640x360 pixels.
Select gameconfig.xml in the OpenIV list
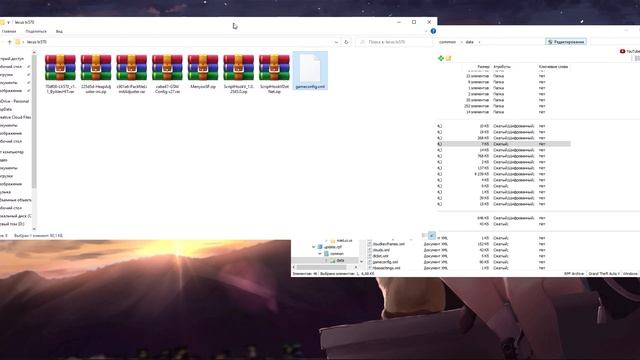click(x=385, y=262)
